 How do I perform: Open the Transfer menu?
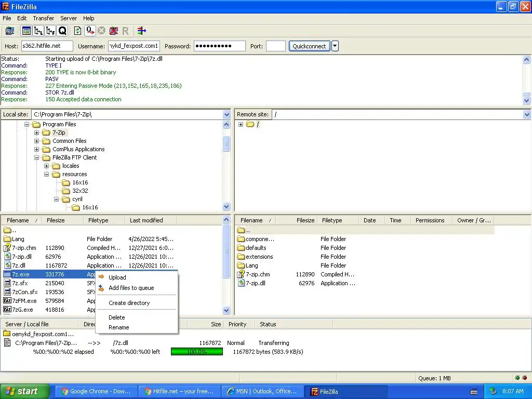click(x=44, y=18)
